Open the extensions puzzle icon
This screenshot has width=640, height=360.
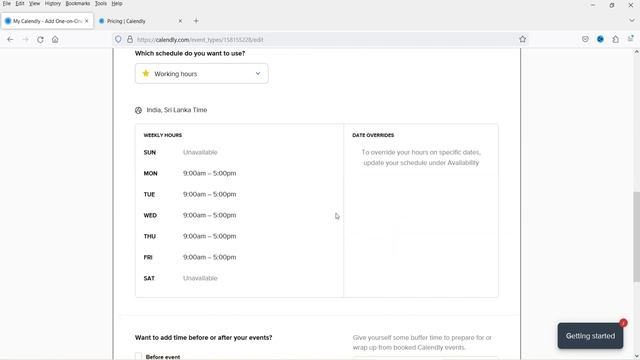point(616,40)
